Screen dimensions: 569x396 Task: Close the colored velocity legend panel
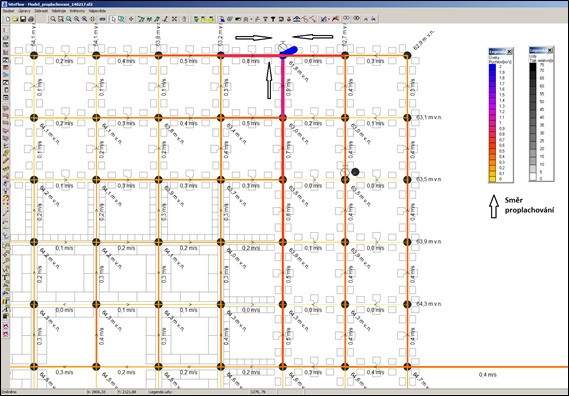pyautogui.click(x=509, y=52)
